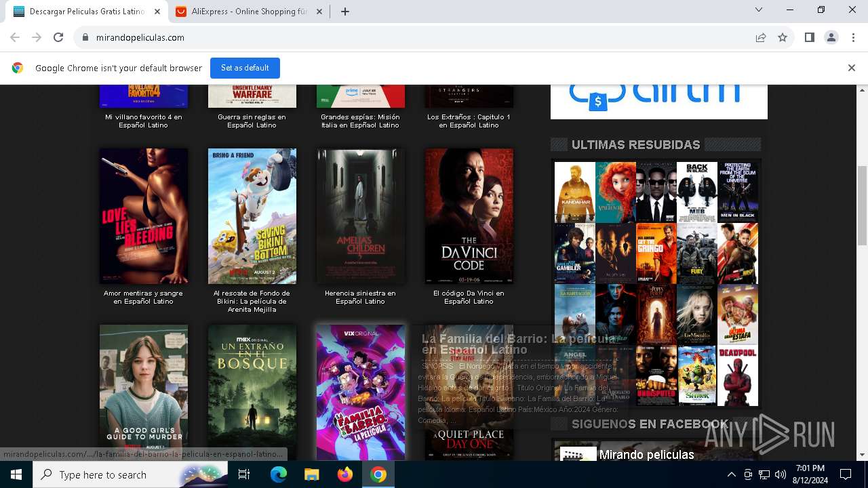Click Al rescate de Fondo de Bikini link
Screen dimensions: 868x488
[252, 302]
